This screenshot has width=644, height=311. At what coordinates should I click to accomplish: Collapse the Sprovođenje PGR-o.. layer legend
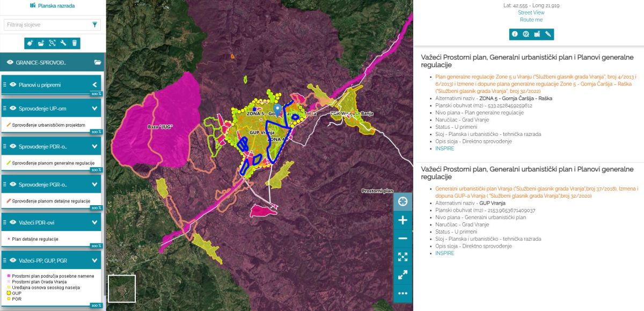click(x=94, y=185)
